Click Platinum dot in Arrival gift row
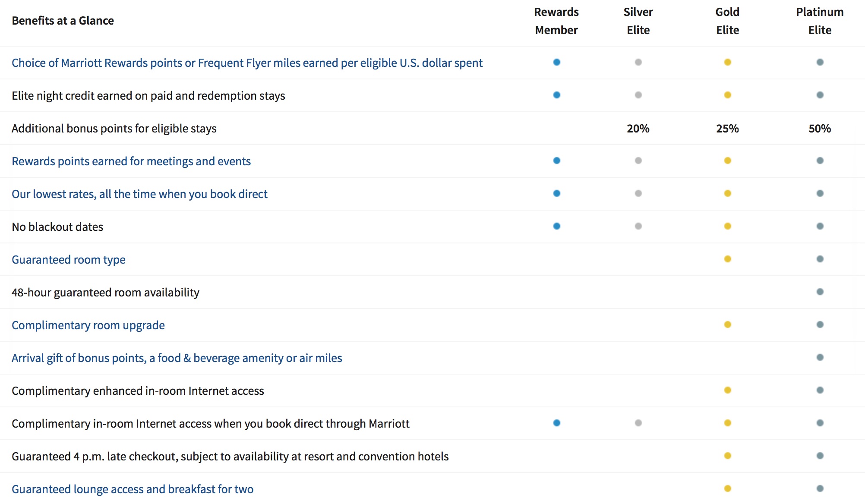This screenshot has width=865, height=504. (820, 357)
